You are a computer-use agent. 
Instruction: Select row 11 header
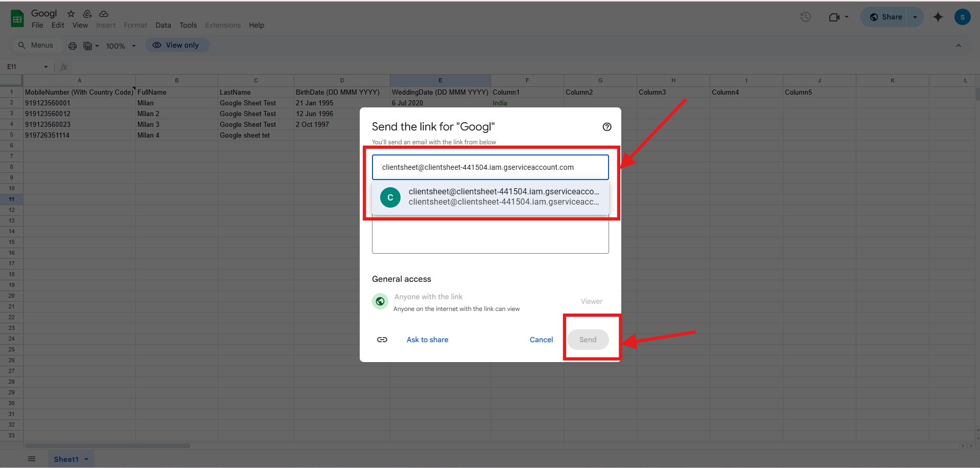click(x=11, y=199)
